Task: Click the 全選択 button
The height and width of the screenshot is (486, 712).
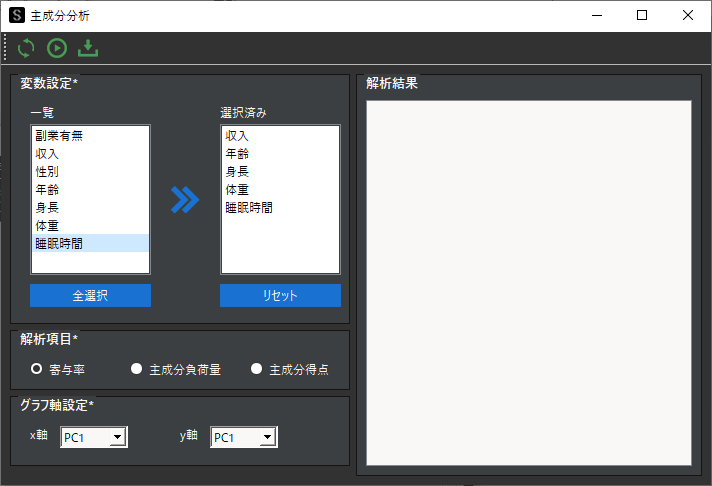Action: point(90,296)
